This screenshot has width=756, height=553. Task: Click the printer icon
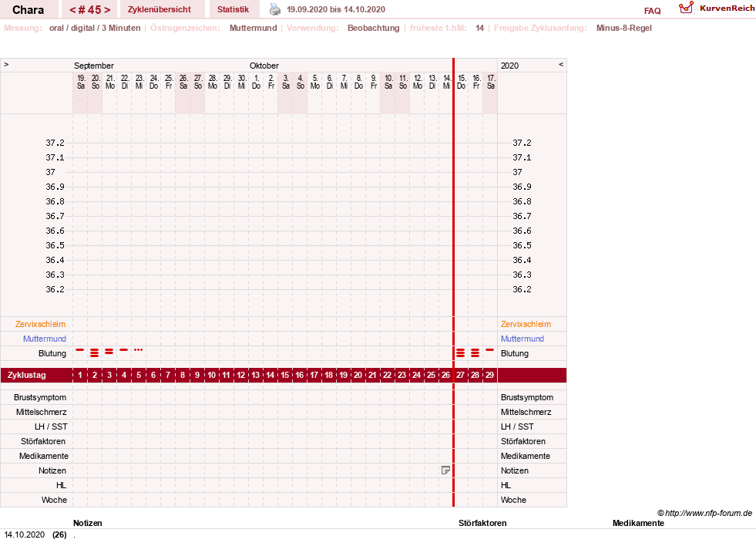275,9
